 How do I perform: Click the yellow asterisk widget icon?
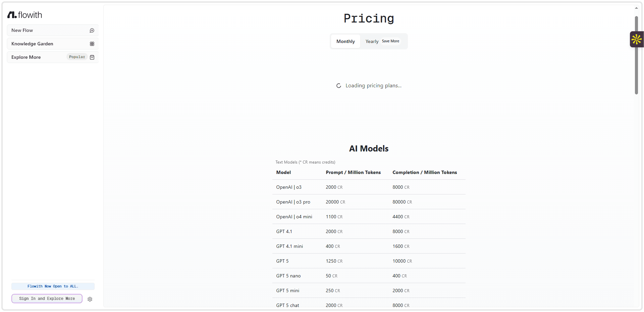pyautogui.click(x=636, y=39)
